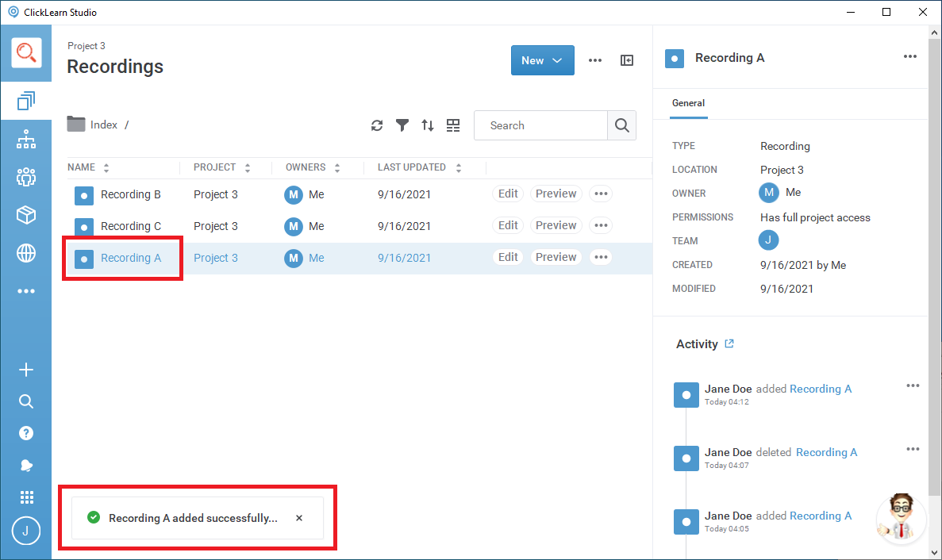Dismiss the added successfully notification
The height and width of the screenshot is (560, 942).
(299, 518)
